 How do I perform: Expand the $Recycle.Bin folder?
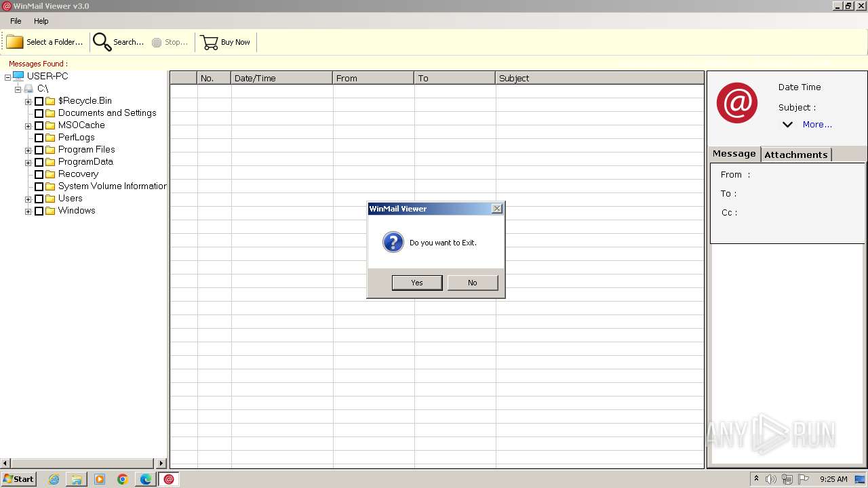point(28,102)
